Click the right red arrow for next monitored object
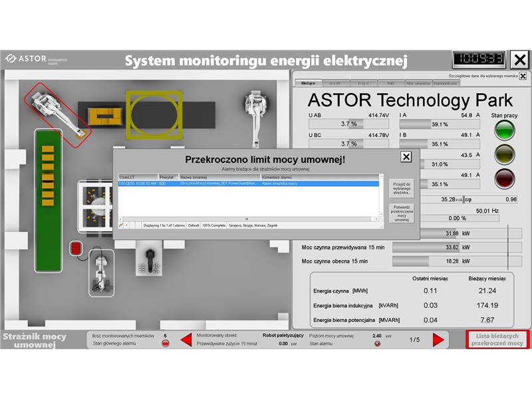The image size is (532, 399). click(438, 340)
